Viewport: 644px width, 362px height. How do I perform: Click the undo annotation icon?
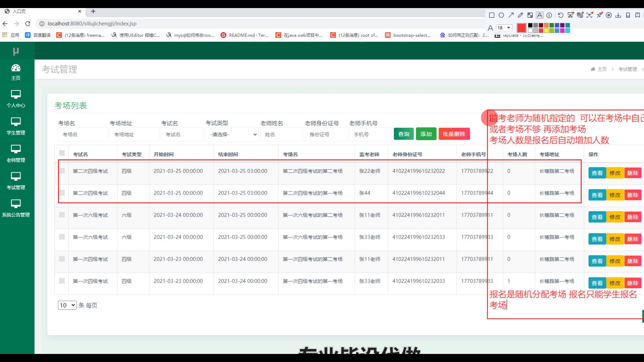(x=560, y=15)
